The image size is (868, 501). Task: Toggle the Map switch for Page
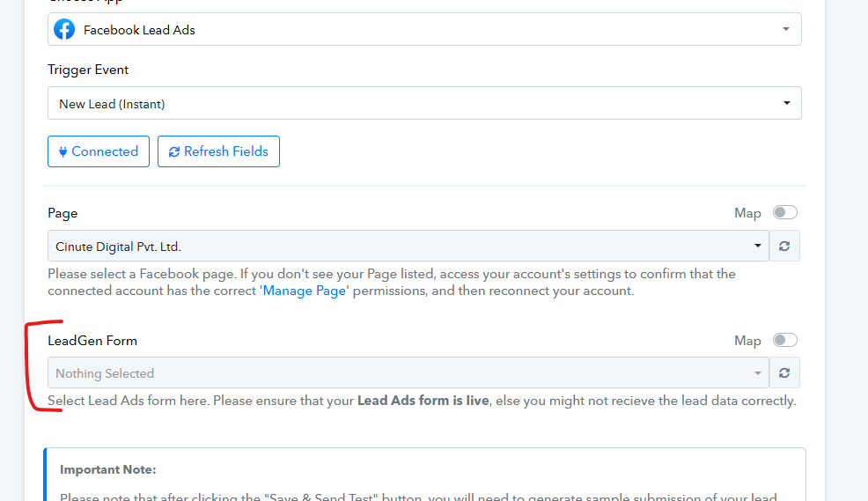point(785,212)
